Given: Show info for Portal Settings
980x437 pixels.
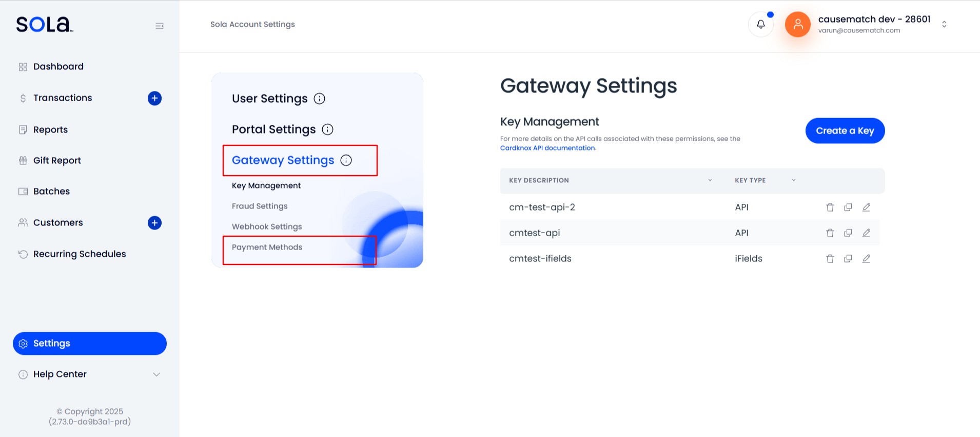Looking at the screenshot, I should pos(327,129).
